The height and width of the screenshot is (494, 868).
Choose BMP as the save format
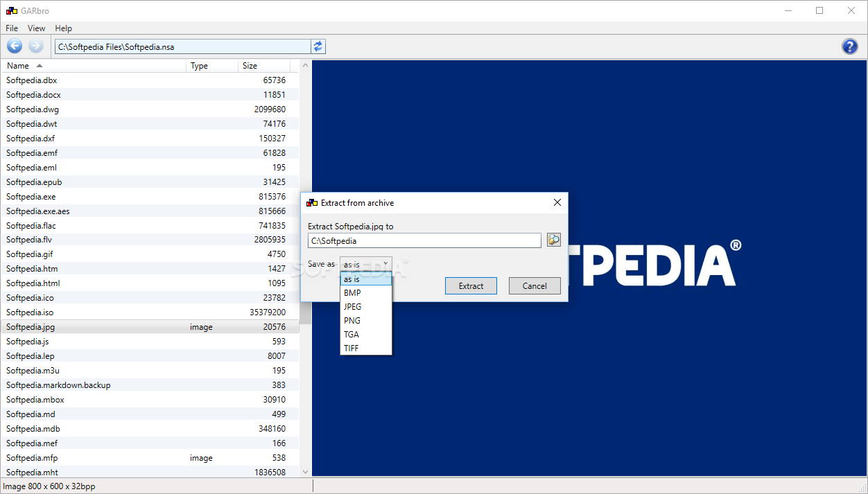point(366,293)
